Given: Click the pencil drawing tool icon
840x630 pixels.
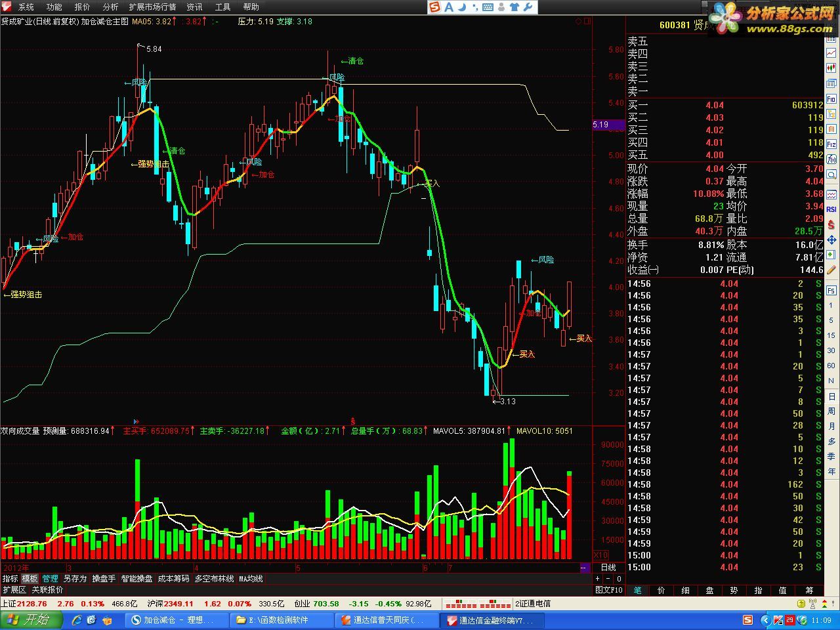Looking at the screenshot, I should click(831, 270).
